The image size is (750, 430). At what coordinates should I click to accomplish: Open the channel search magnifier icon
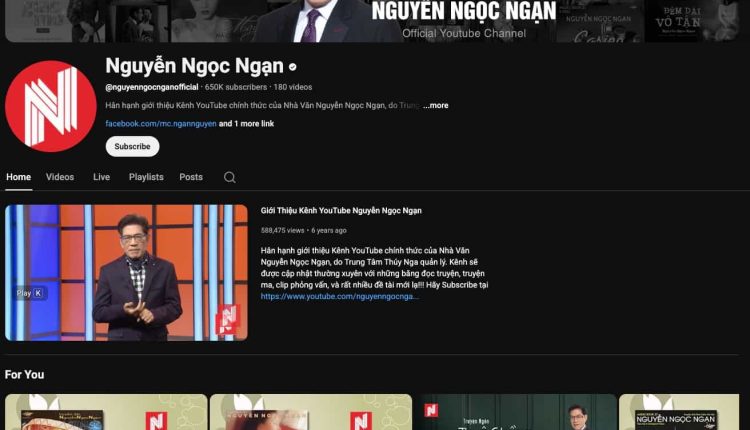(x=230, y=177)
